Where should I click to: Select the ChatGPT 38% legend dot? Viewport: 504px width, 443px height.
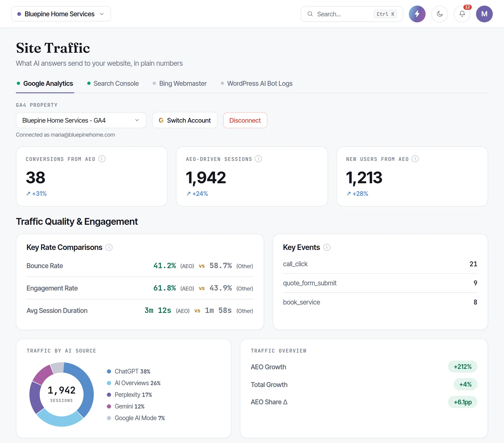[x=109, y=371]
